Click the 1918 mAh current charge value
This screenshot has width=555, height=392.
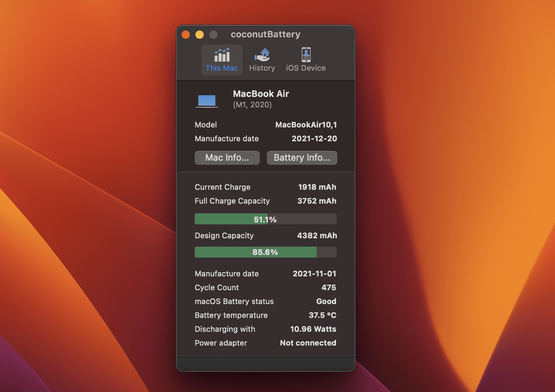tap(317, 187)
